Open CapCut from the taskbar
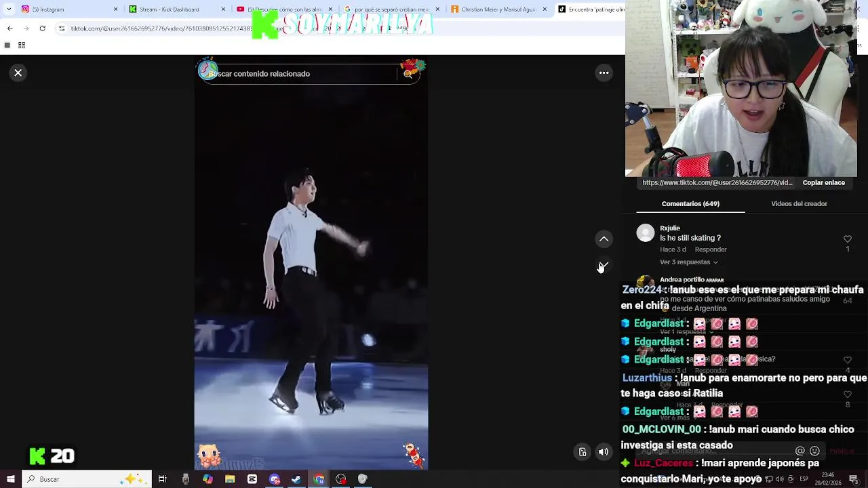This screenshot has height=488, width=868. [252, 479]
